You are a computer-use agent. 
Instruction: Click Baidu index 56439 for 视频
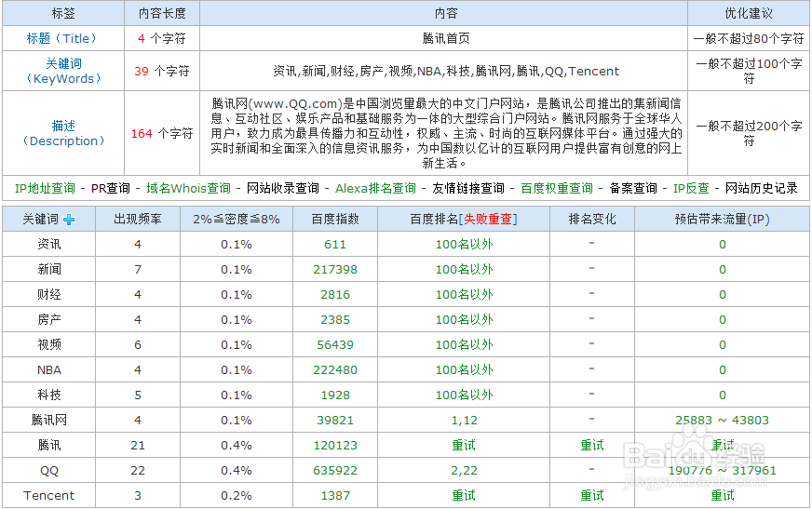tap(335, 345)
